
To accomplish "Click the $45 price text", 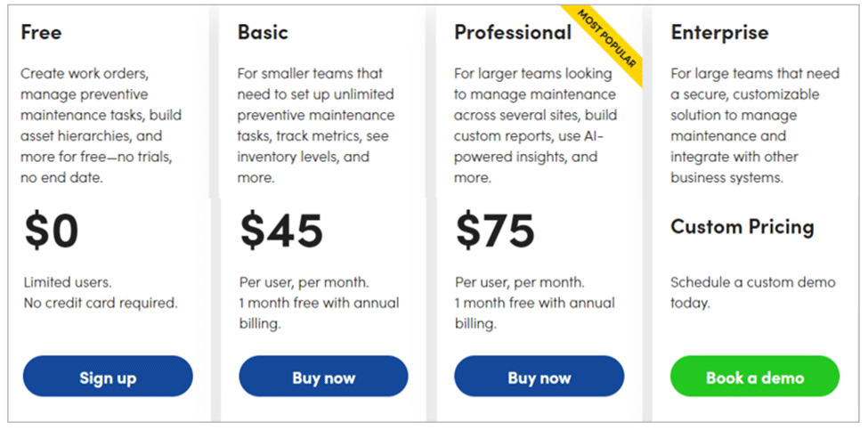I will [281, 231].
